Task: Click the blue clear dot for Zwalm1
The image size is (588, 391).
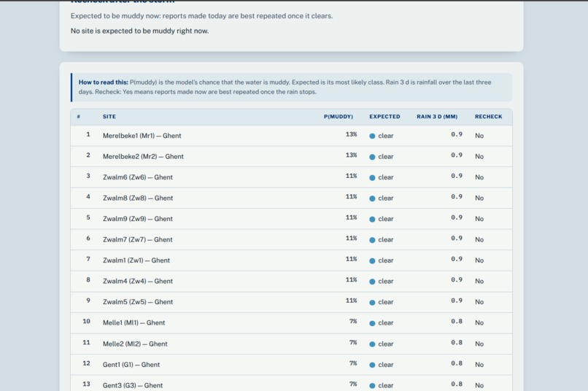Action: click(x=372, y=261)
